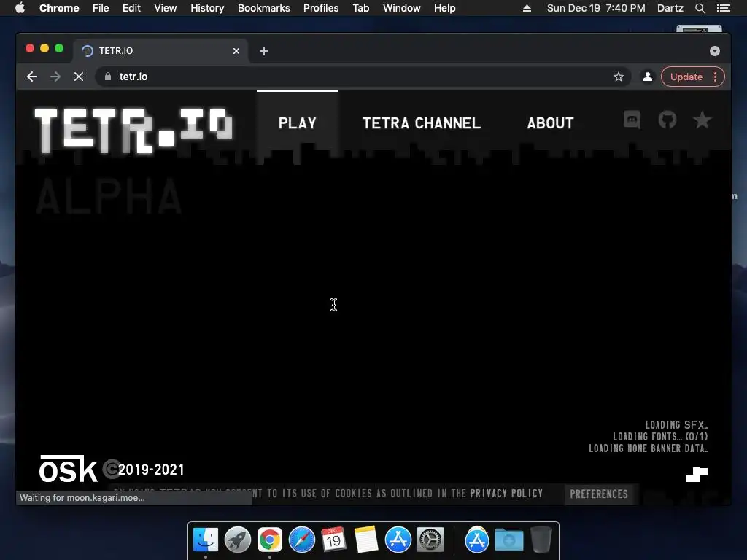Close the TETR.IO tab
This screenshot has width=747, height=560.
coord(236,51)
